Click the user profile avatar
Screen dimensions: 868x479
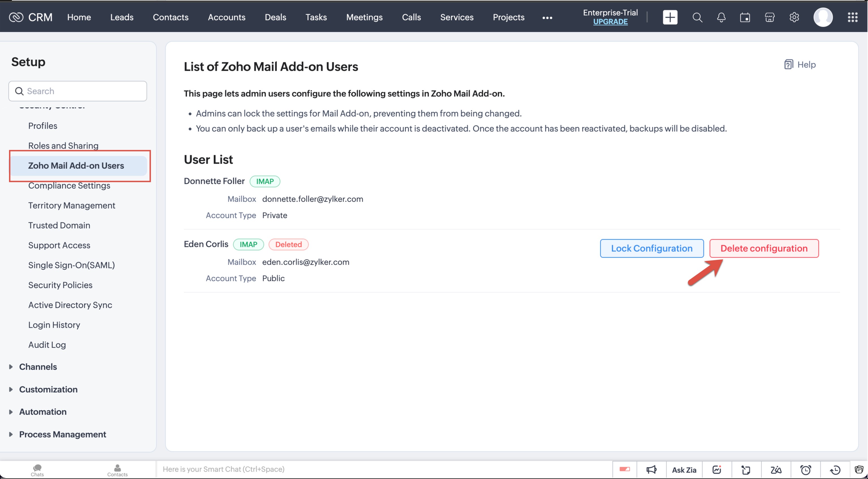click(x=823, y=17)
